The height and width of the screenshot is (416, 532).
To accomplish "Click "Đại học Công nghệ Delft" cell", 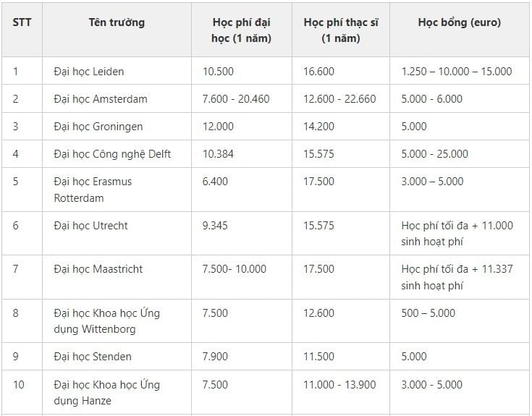I will click(x=112, y=154).
